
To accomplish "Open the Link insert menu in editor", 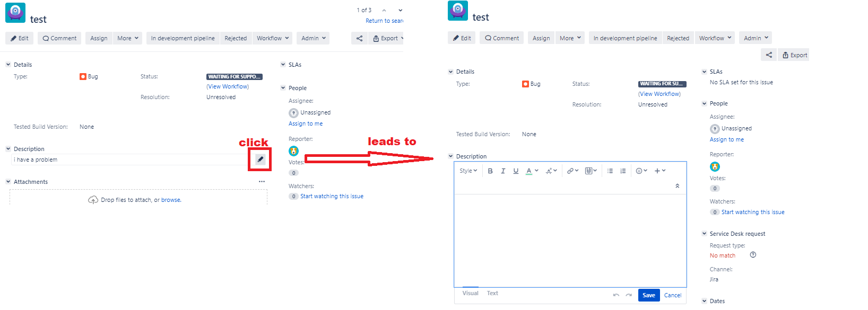I will pos(572,171).
